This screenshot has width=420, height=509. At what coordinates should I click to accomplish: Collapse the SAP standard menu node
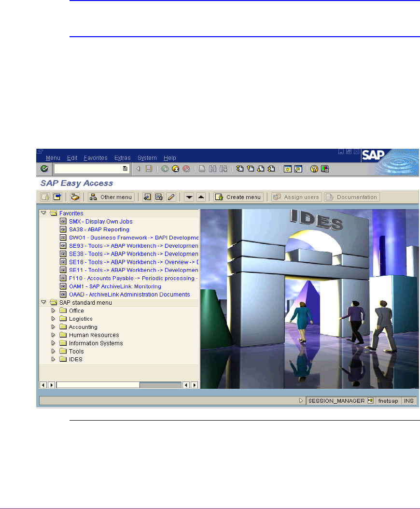43,302
